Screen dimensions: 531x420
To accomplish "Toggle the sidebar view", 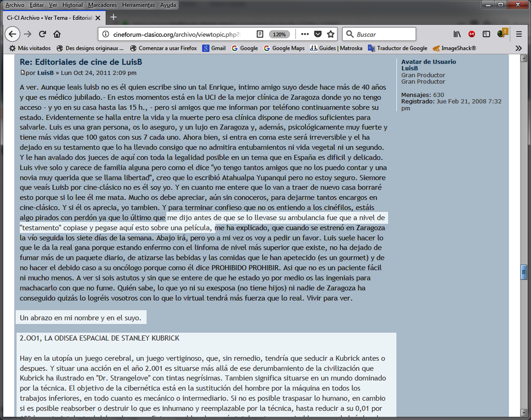I will (486, 34).
